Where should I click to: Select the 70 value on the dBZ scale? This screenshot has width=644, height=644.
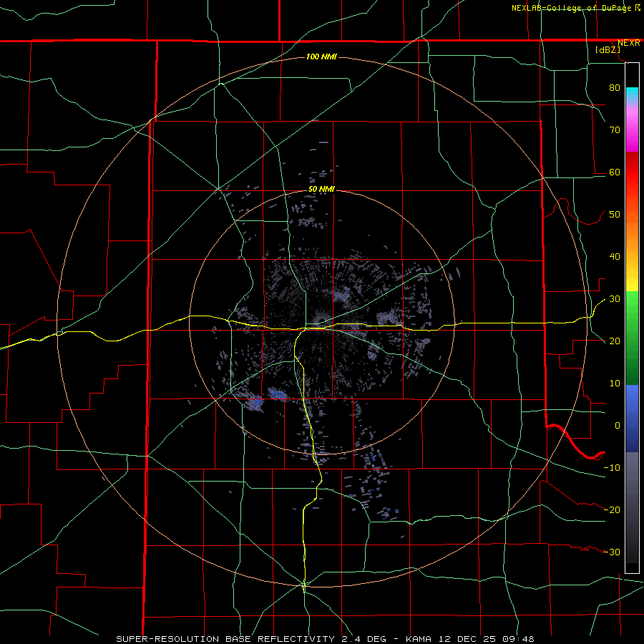click(x=615, y=130)
